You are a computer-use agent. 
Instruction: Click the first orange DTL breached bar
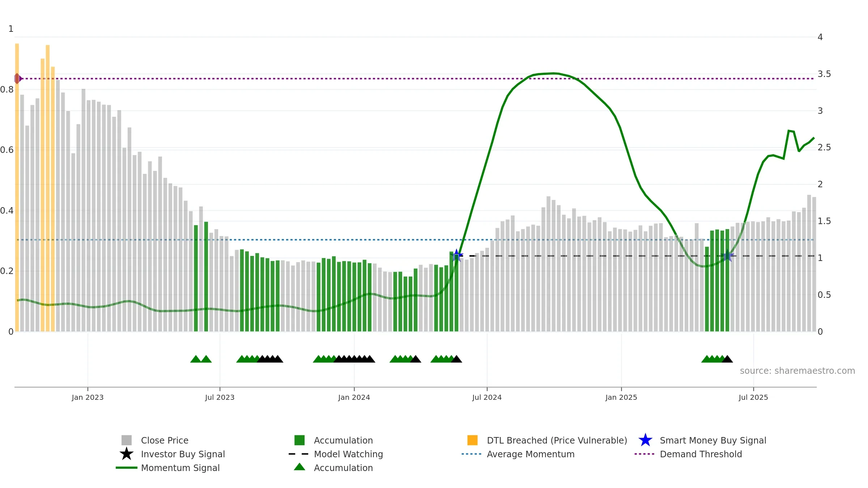pos(17,187)
